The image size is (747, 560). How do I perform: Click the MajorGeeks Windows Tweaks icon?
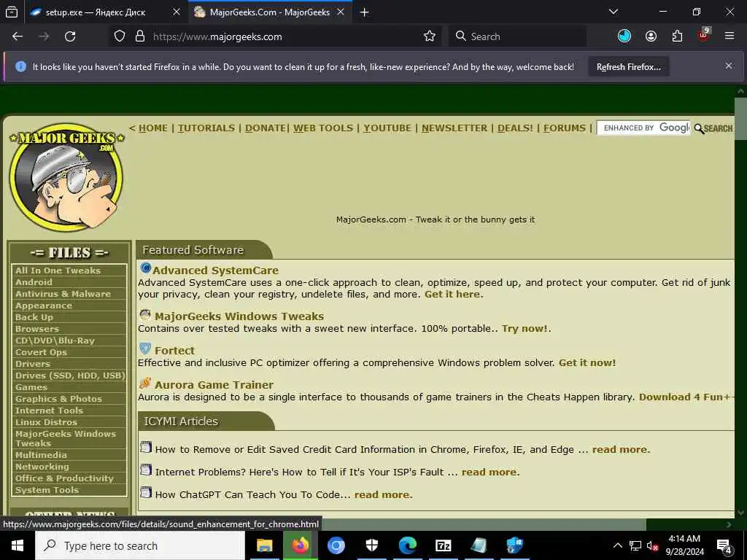(145, 314)
